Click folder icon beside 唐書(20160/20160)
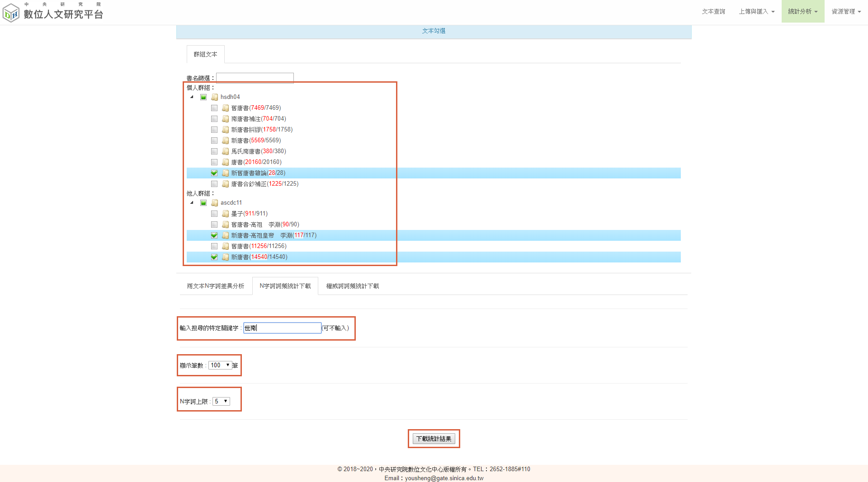 pos(226,162)
